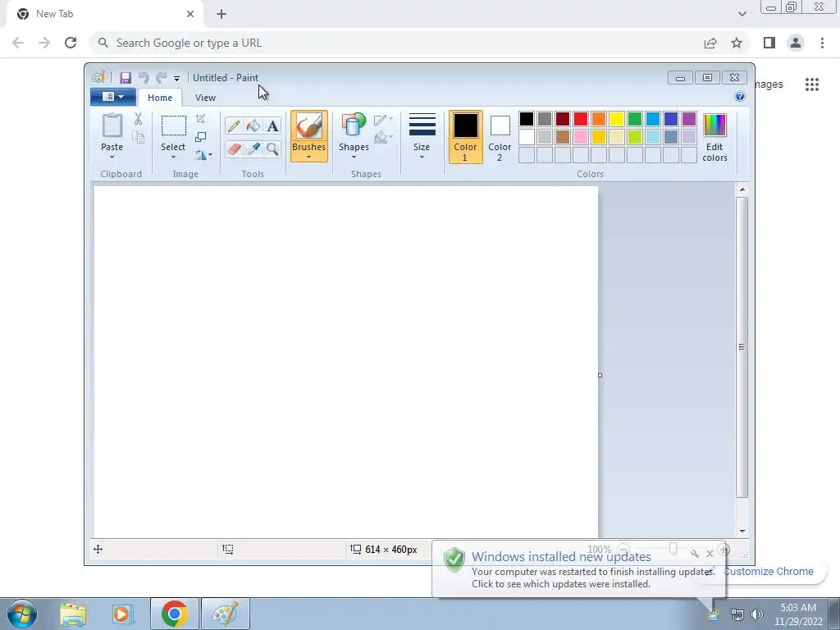Expand the Paste dropdown arrow

point(112,157)
